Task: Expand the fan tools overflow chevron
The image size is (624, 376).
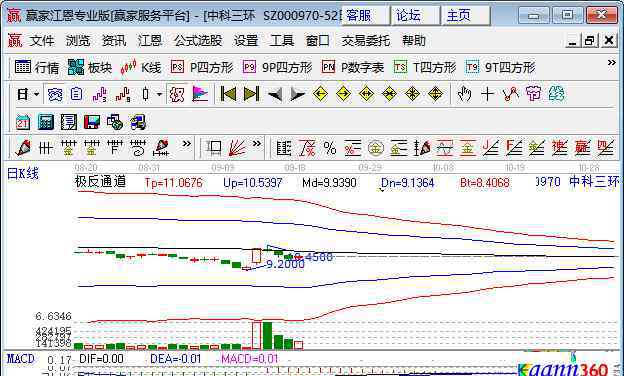Action: pos(257,144)
